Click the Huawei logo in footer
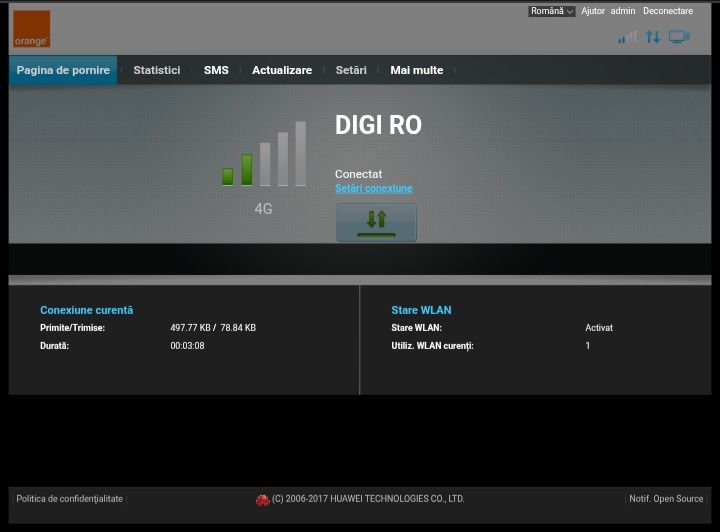Image resolution: width=720 pixels, height=532 pixels. (x=263, y=500)
